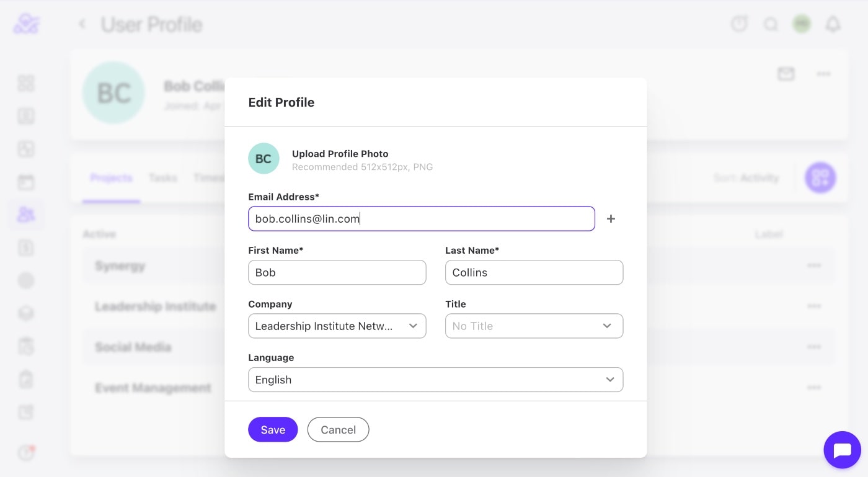This screenshot has width=868, height=477.
Task: Click the purple add-member button near Sort Activity
Action: (820, 177)
